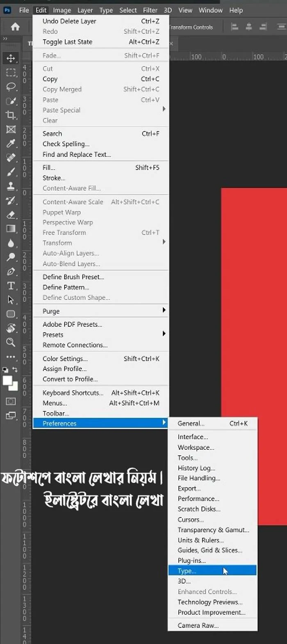Swap foreground and background colors
Viewport: 287px width, 644px height.
16,369
